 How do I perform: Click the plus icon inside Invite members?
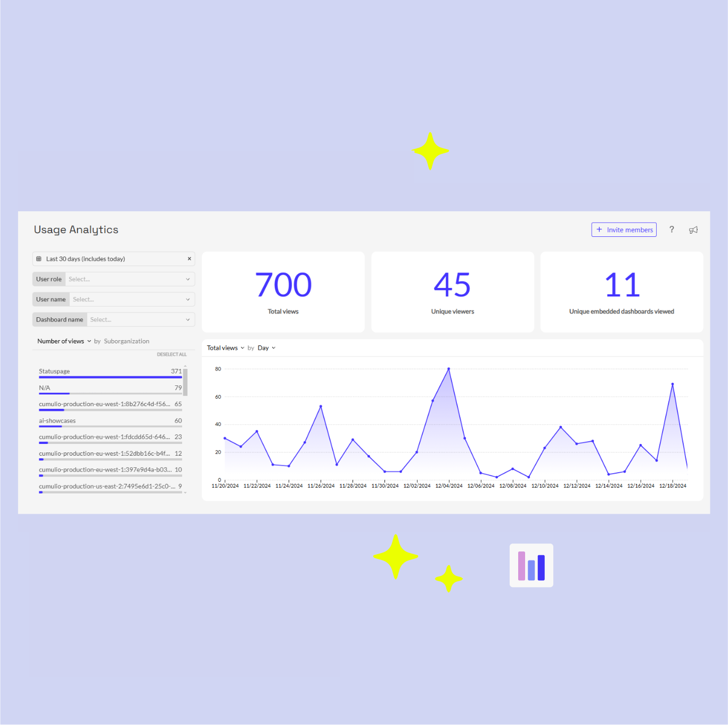(x=600, y=229)
